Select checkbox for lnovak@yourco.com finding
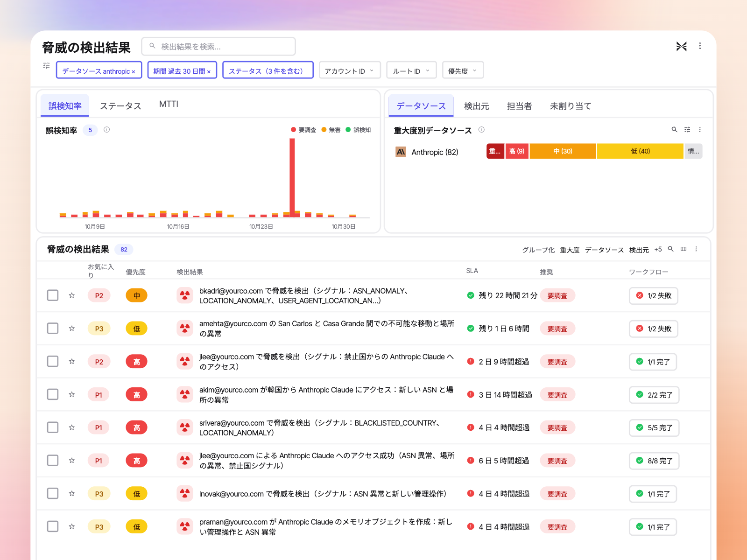 coord(53,494)
